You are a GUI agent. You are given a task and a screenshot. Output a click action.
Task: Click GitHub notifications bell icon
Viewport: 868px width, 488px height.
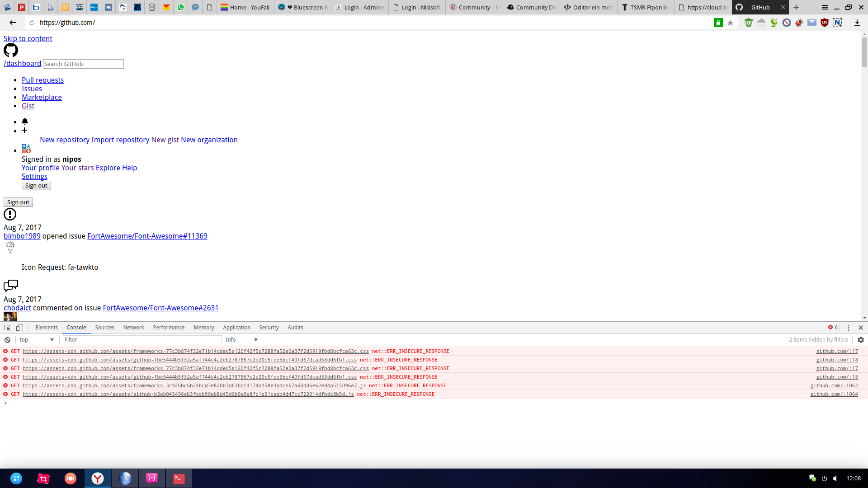click(x=25, y=122)
